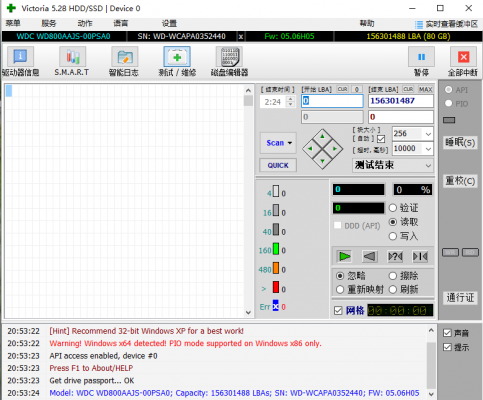Select the 验证 (verify) radio button
The width and height of the screenshot is (483, 400).
tap(393, 208)
